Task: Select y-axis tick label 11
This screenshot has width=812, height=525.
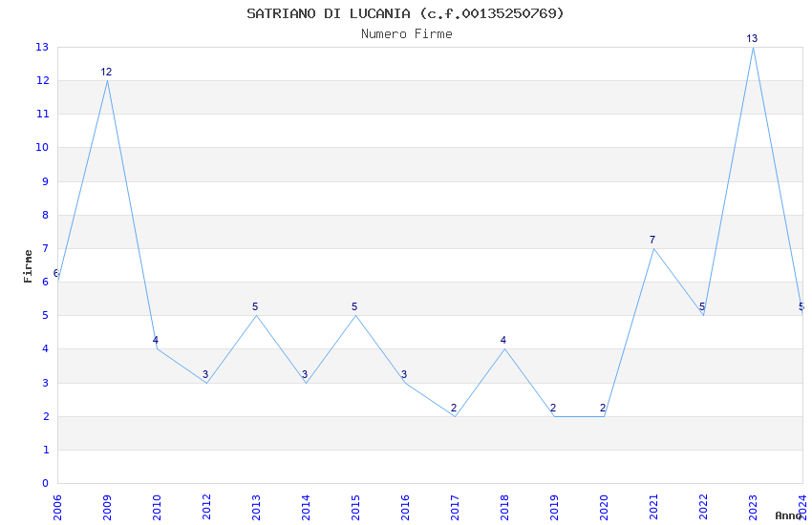Action: [42, 114]
